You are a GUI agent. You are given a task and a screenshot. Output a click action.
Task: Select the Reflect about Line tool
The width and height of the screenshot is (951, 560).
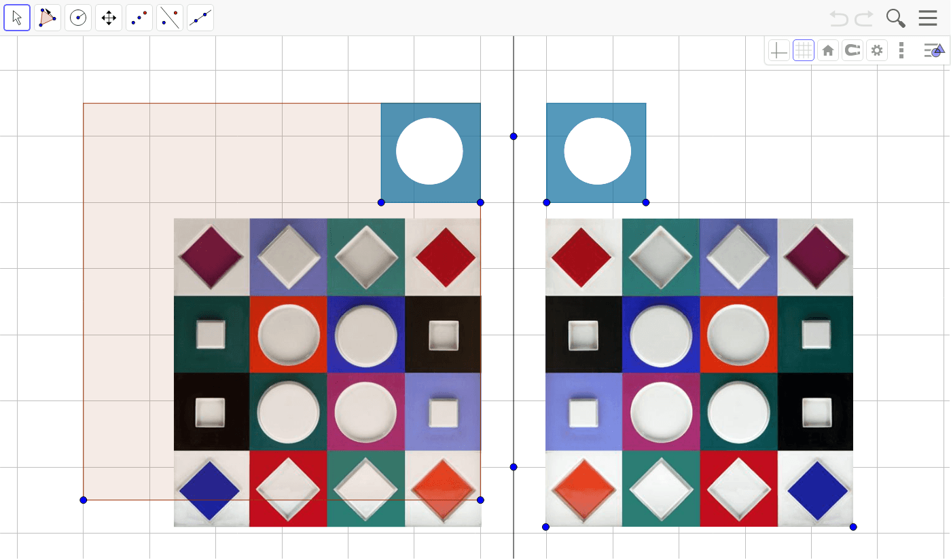(x=170, y=18)
